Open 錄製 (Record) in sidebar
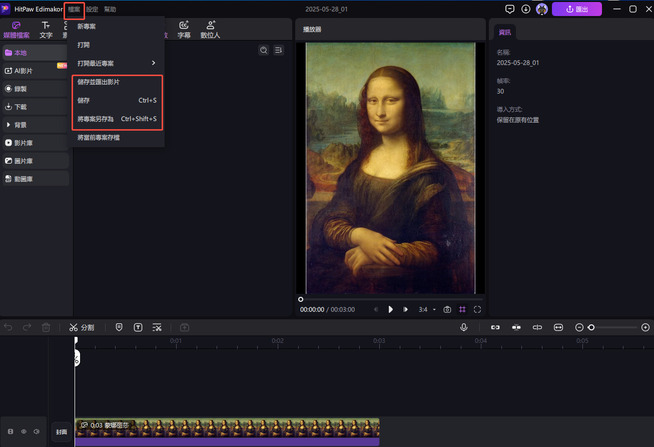 [x=35, y=89]
